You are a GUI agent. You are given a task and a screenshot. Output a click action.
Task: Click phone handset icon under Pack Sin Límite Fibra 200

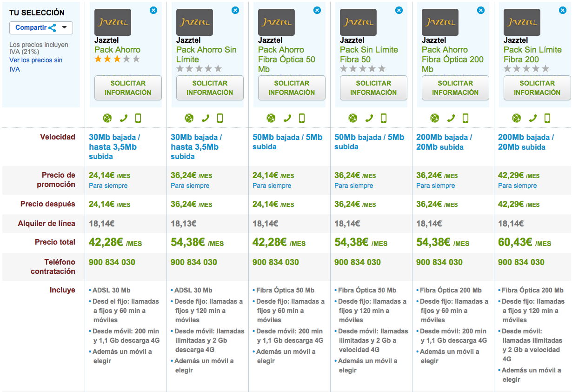coord(533,118)
